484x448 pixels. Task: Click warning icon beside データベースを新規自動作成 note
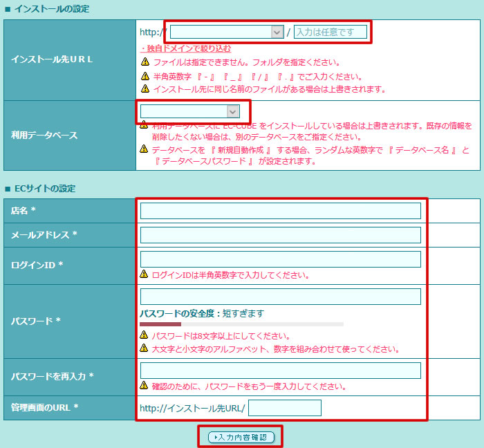pyautogui.click(x=144, y=149)
